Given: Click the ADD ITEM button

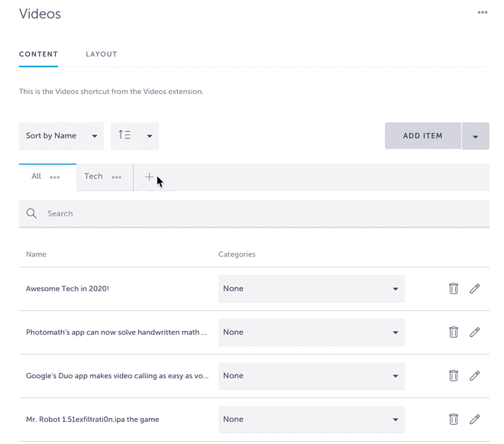Looking at the screenshot, I should [423, 136].
